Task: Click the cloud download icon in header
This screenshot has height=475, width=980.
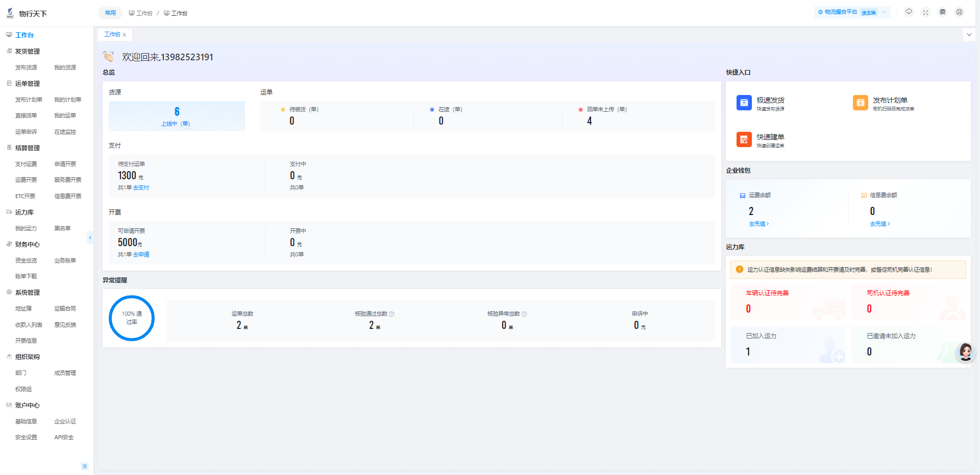Action: coord(909,12)
